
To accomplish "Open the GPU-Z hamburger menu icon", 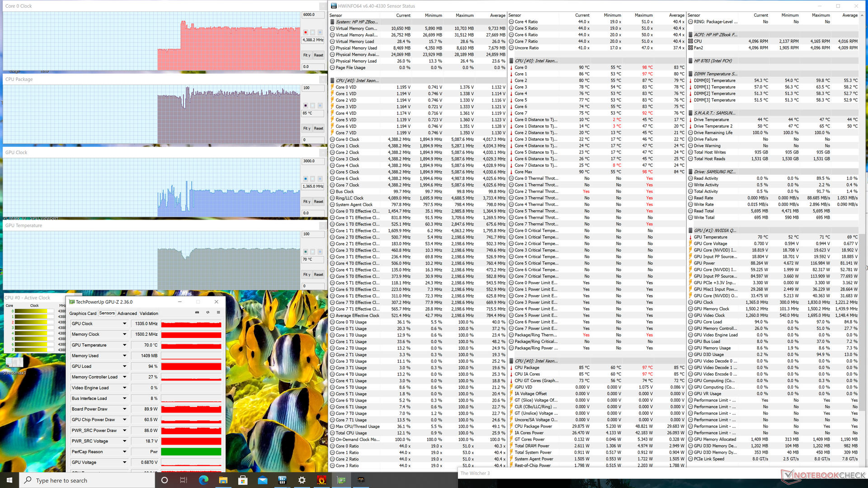I will click(218, 312).
